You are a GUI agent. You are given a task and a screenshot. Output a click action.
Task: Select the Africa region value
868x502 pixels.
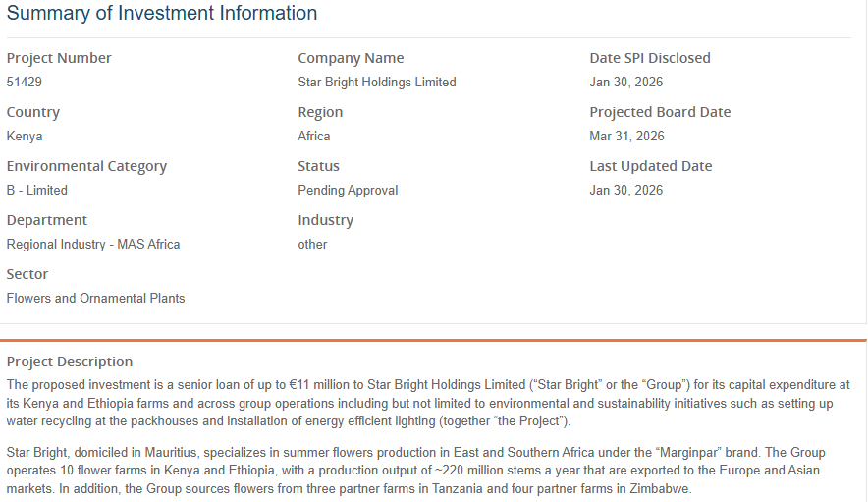point(314,137)
